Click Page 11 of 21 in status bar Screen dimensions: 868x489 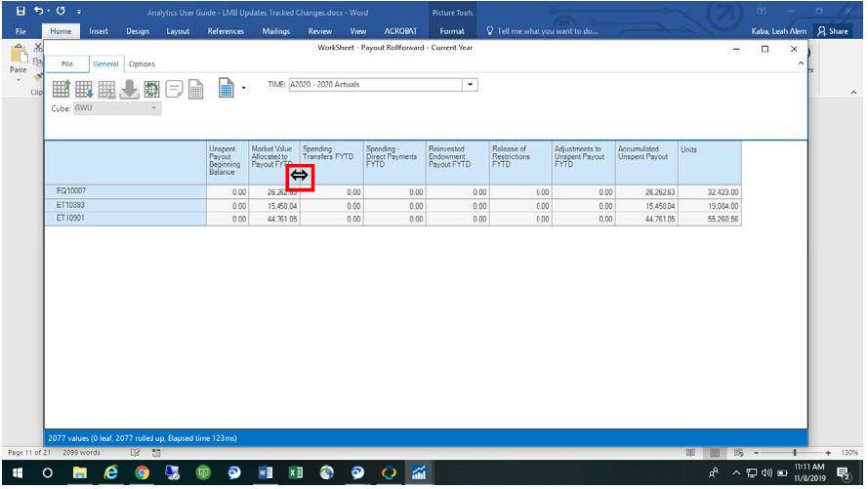[x=28, y=453]
